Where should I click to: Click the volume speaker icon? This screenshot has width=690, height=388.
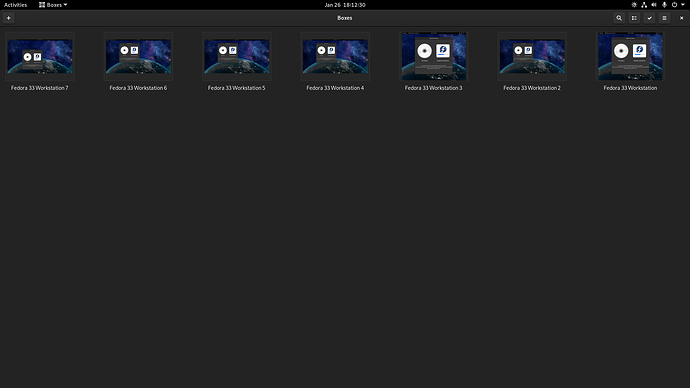click(x=654, y=5)
